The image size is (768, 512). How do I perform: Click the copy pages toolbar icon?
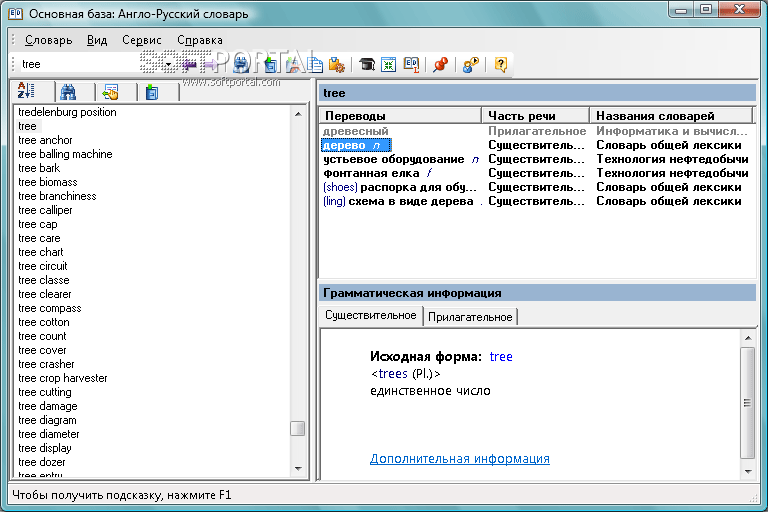click(x=314, y=65)
